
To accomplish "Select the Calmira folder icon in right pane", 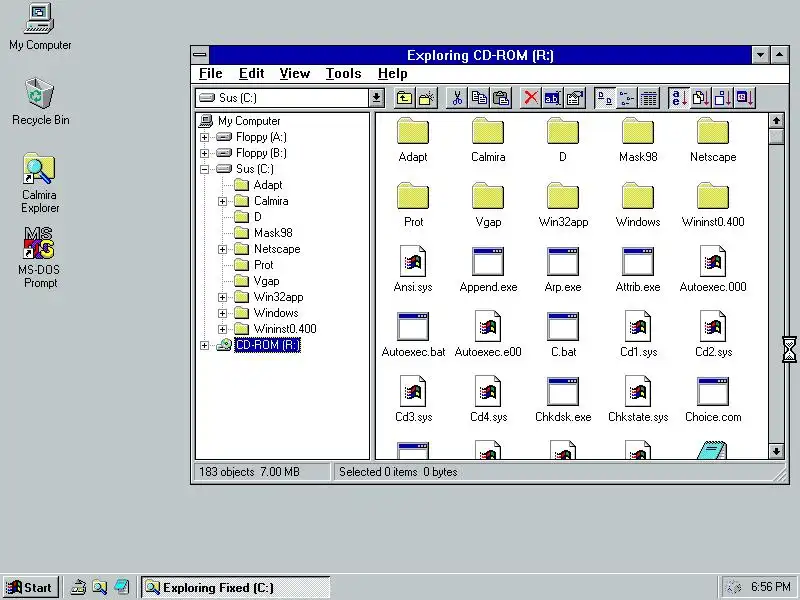I will pyautogui.click(x=488, y=140).
